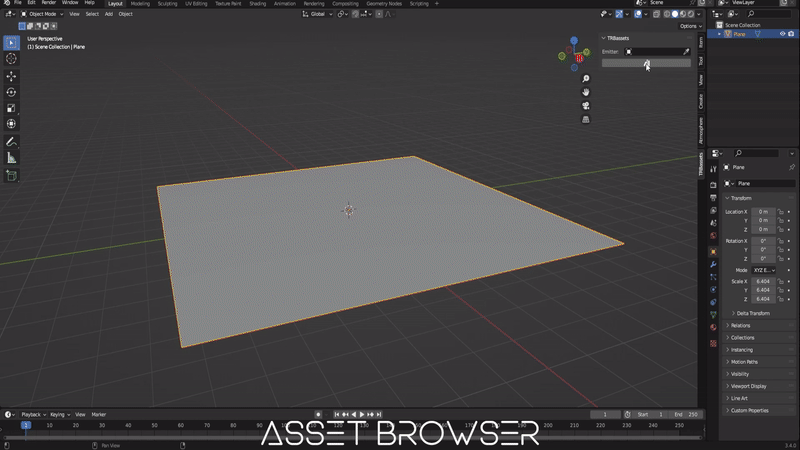800x450 pixels.
Task: Open the Render properties tab icon
Action: coord(713,185)
